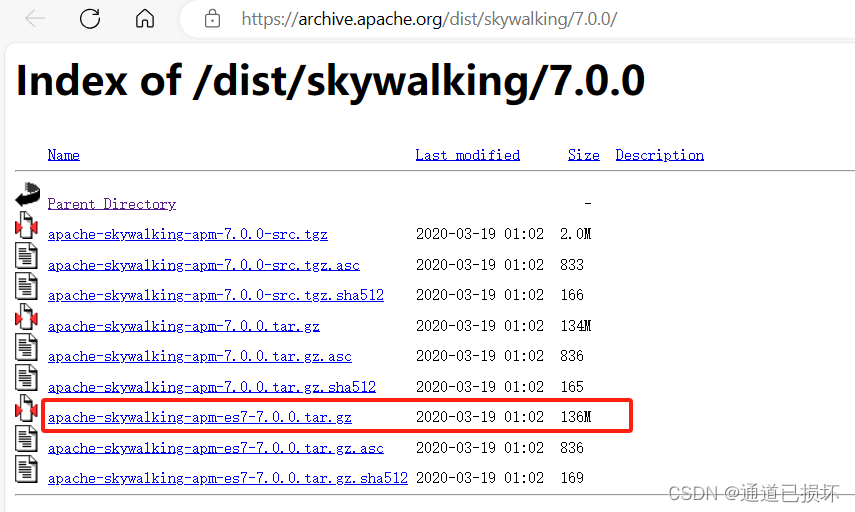Sort listing by Last modified column
Screen dimensions: 855x512
coord(467,155)
